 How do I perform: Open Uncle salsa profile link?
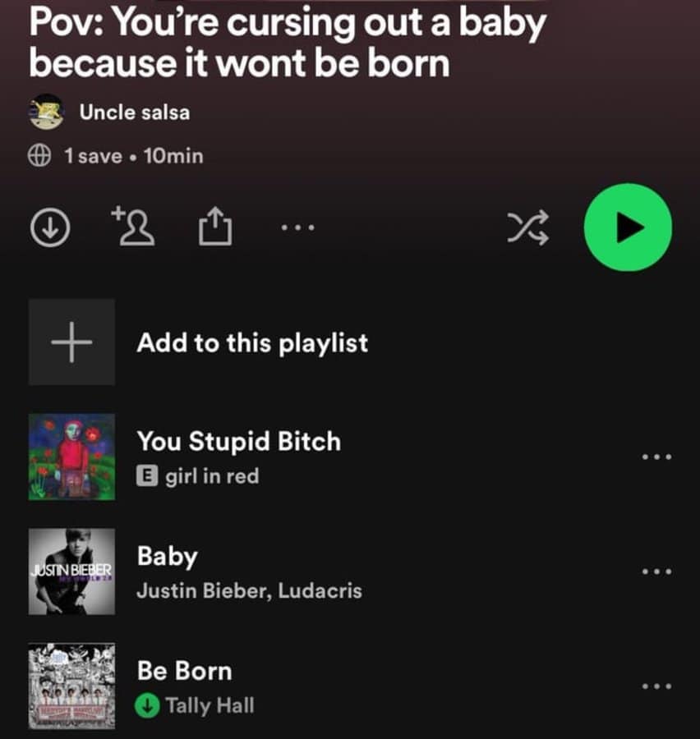(x=135, y=112)
